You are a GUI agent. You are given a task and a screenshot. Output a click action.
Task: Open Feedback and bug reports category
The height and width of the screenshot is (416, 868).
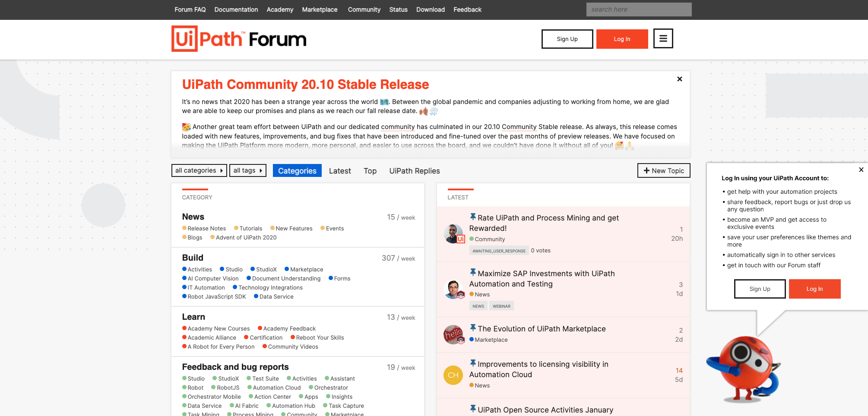coord(235,367)
